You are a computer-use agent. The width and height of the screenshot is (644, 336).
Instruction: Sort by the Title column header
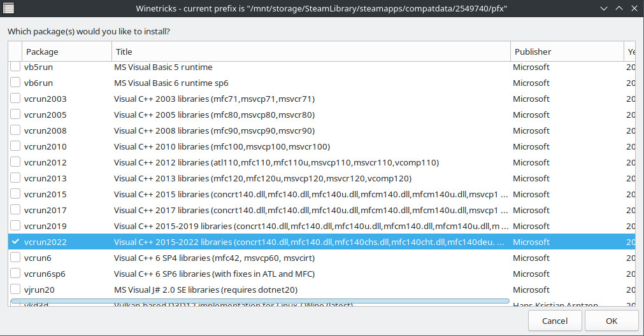pyautogui.click(x=311, y=52)
